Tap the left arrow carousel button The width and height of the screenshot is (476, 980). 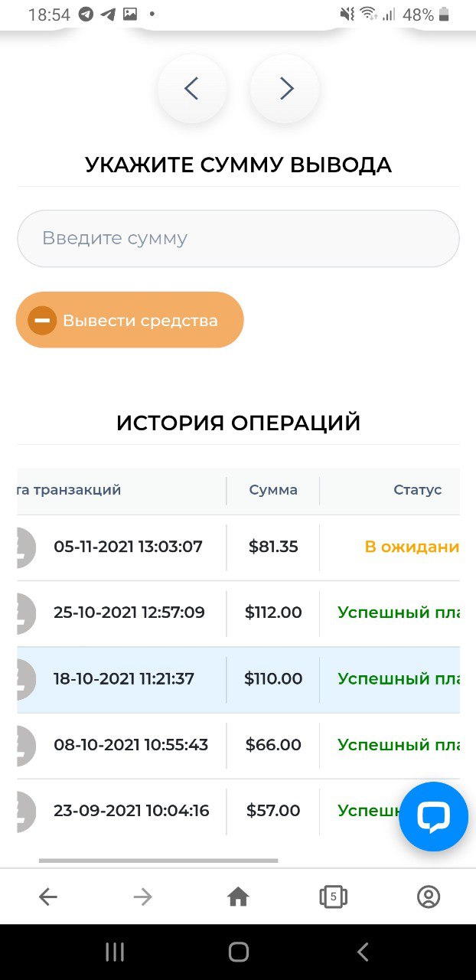click(x=191, y=89)
